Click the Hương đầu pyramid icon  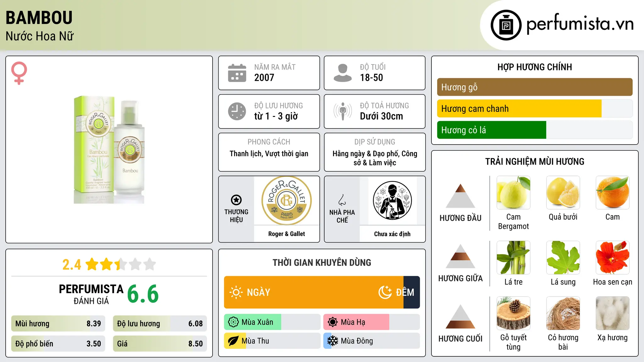pos(460,196)
